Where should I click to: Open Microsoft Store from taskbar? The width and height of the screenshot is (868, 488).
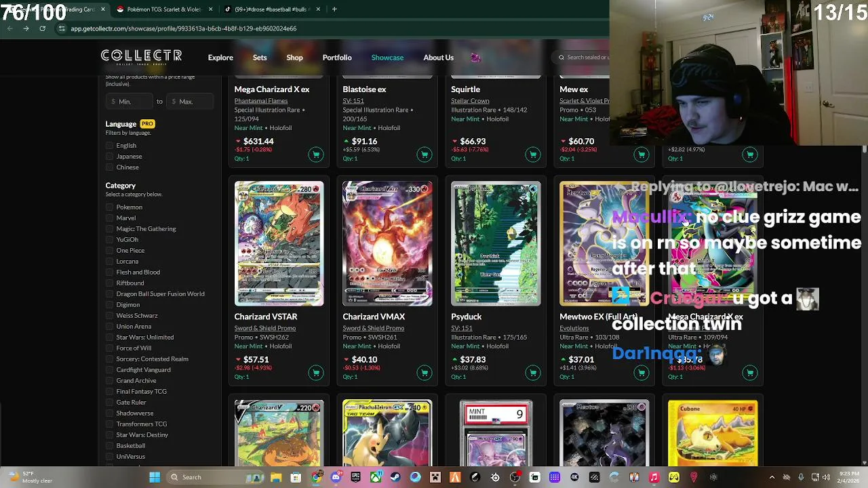click(x=296, y=477)
